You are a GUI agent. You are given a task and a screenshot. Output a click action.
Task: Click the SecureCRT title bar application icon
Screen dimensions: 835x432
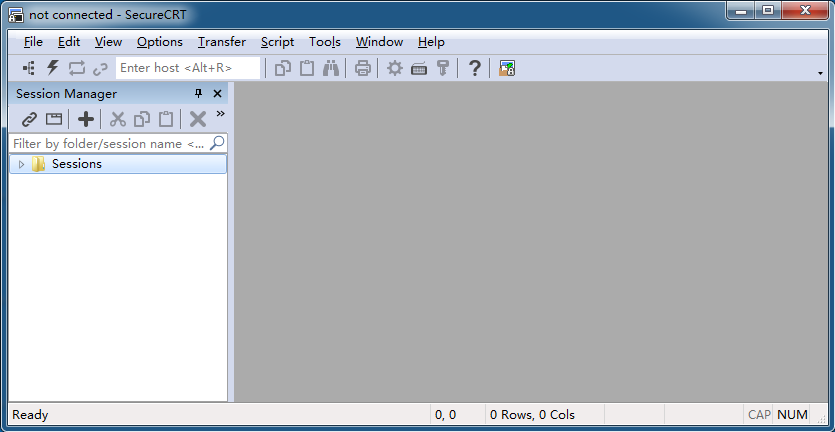(16, 14)
